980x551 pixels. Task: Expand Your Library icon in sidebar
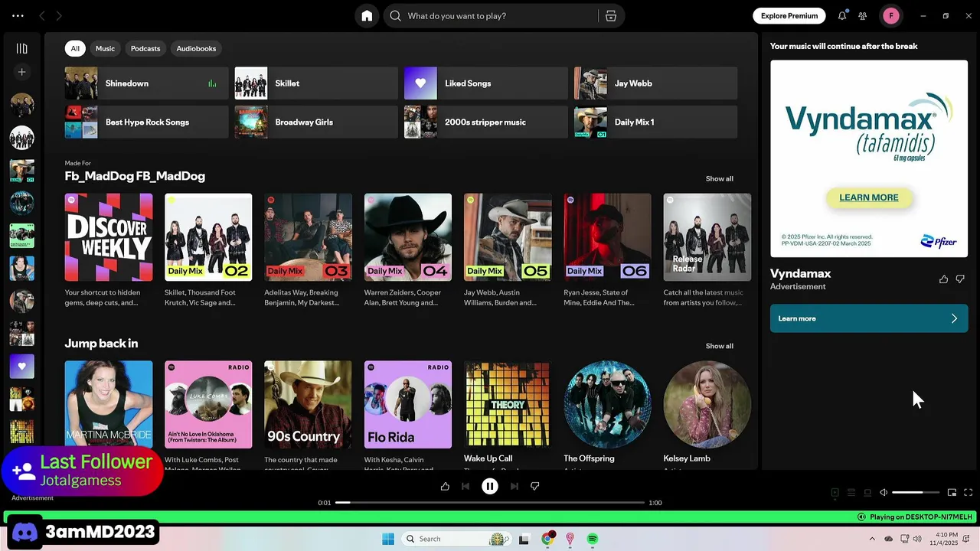22,48
